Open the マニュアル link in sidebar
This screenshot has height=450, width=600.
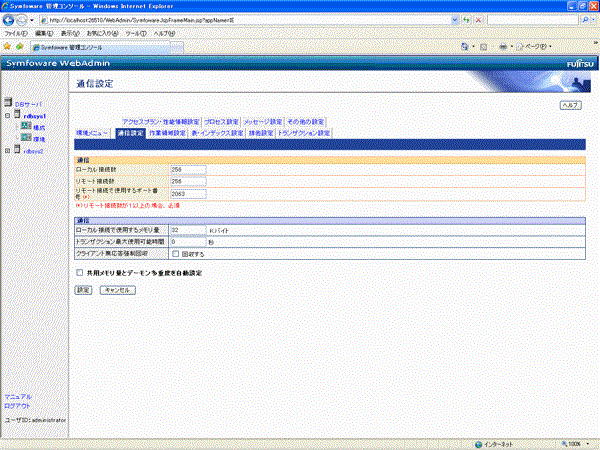coord(18,397)
